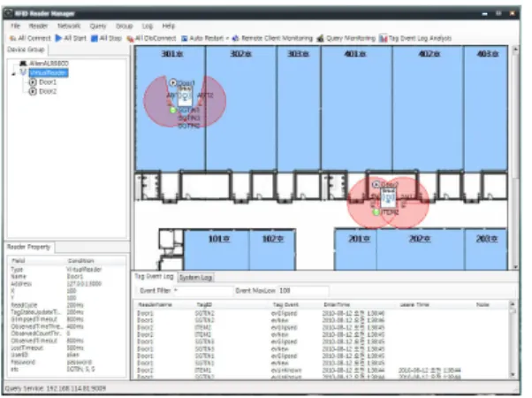The height and width of the screenshot is (398, 532).
Task: Click the All Connect toolbar button
Action: 30,38
